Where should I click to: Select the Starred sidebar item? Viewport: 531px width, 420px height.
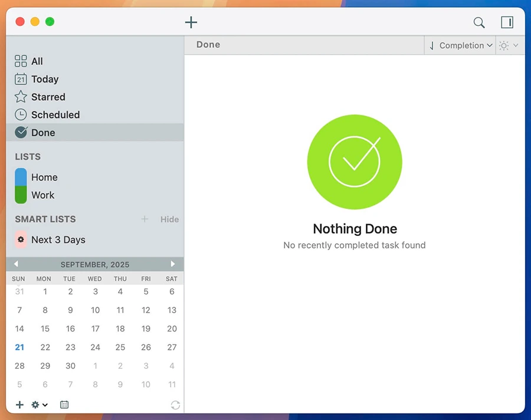pyautogui.click(x=48, y=97)
